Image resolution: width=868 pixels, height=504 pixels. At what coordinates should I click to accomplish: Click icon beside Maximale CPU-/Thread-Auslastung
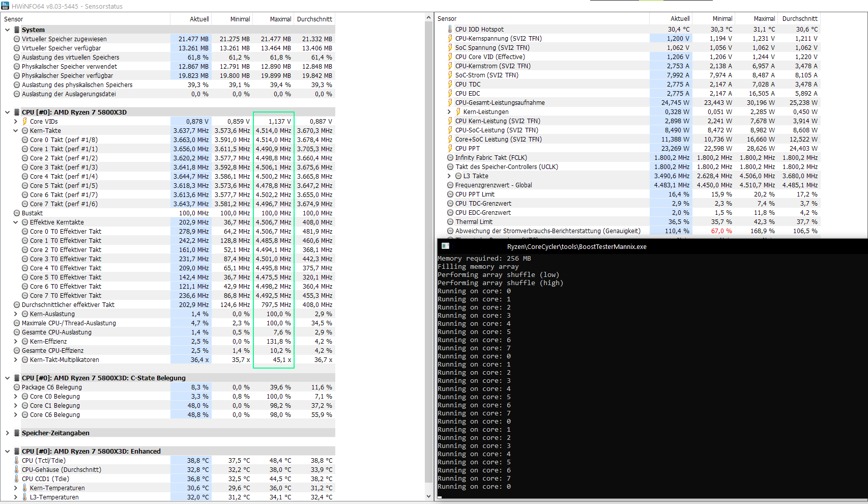tap(17, 323)
